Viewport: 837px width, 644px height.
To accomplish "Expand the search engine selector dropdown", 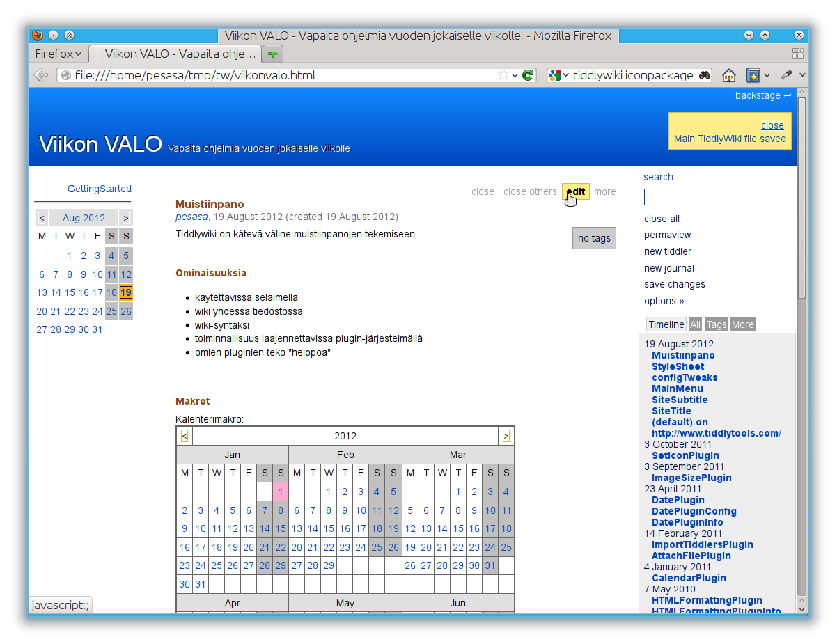I will click(566, 75).
